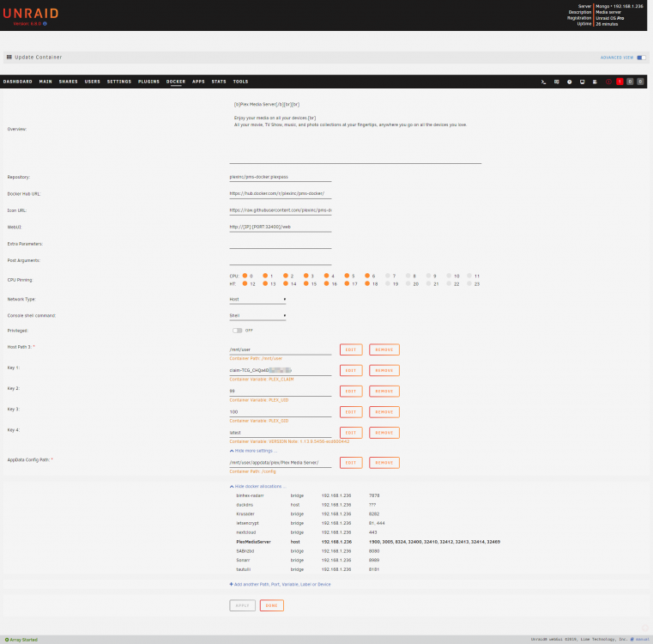The image size is (653, 644).
Task: Click Remove for Host Path 3
Action: [384, 349]
